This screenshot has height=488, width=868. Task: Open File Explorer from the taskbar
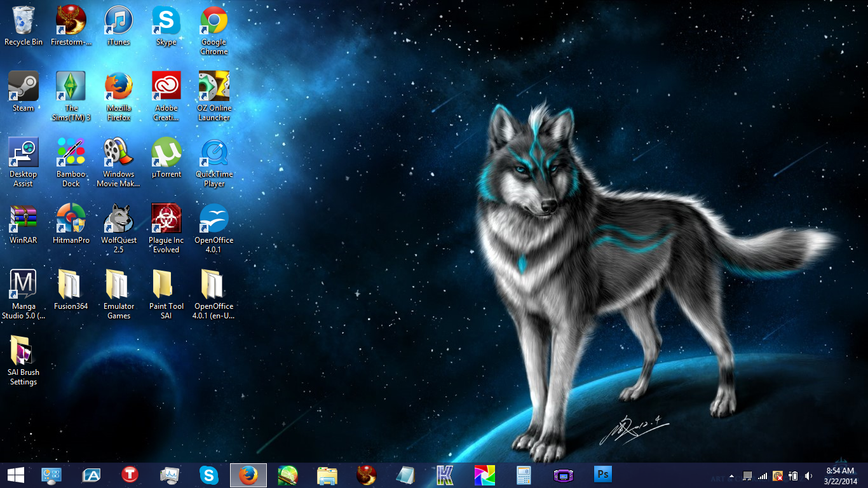point(327,475)
